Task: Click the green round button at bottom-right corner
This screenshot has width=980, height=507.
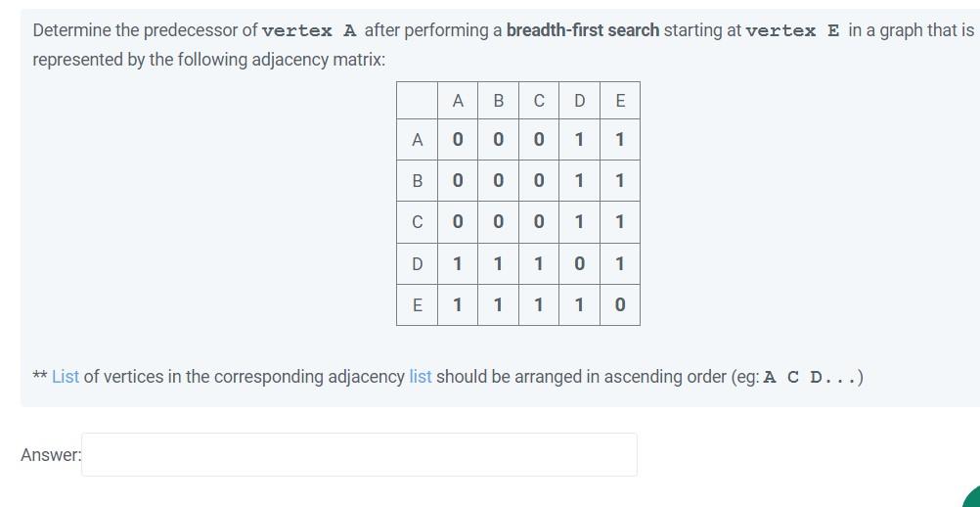Action: pos(972,497)
